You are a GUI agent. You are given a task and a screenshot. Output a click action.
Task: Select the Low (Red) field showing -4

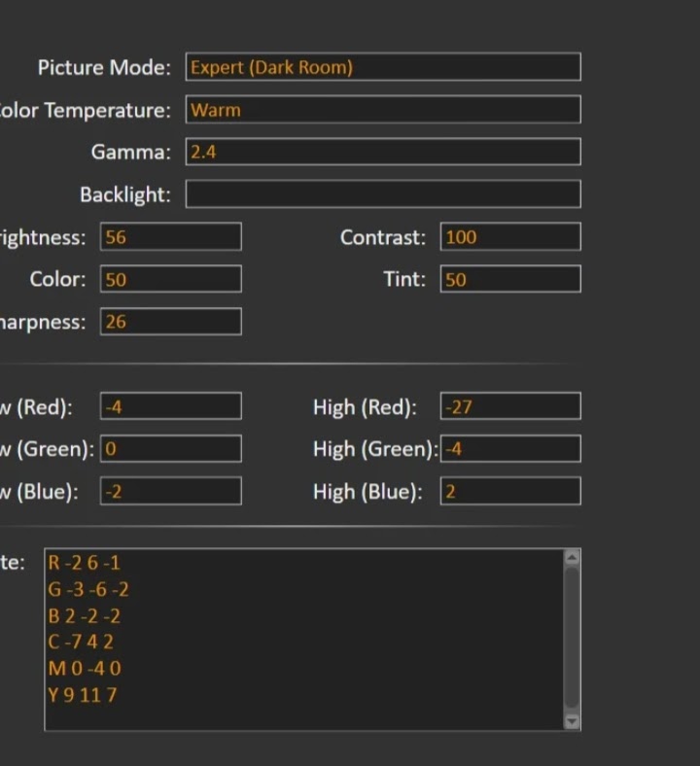click(x=171, y=407)
